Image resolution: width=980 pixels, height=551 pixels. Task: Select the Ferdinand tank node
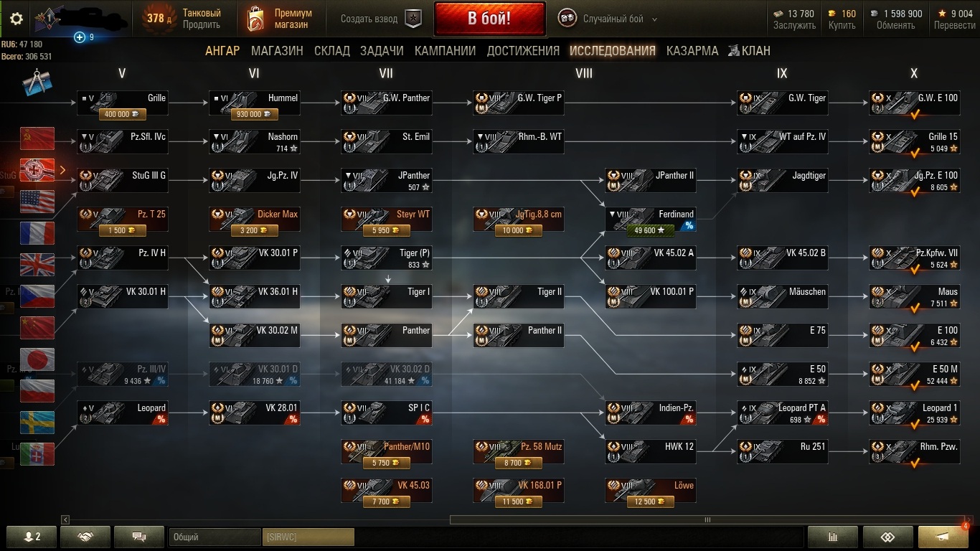click(x=650, y=220)
